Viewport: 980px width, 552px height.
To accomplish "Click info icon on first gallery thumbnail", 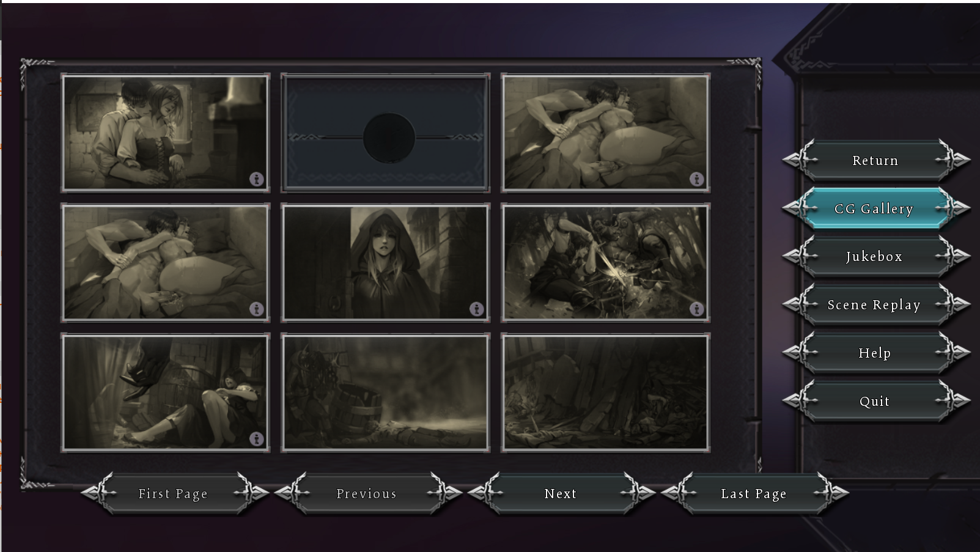I will tap(257, 179).
